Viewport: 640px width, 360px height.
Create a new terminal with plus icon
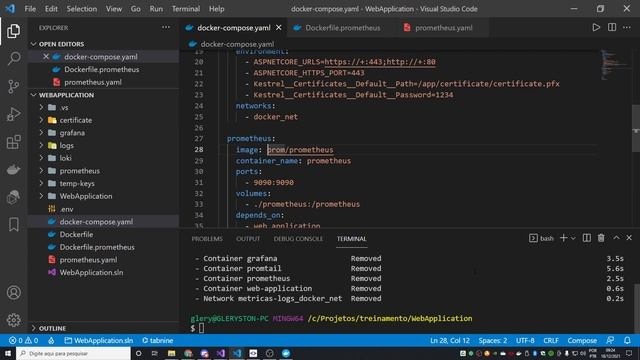tap(563, 238)
